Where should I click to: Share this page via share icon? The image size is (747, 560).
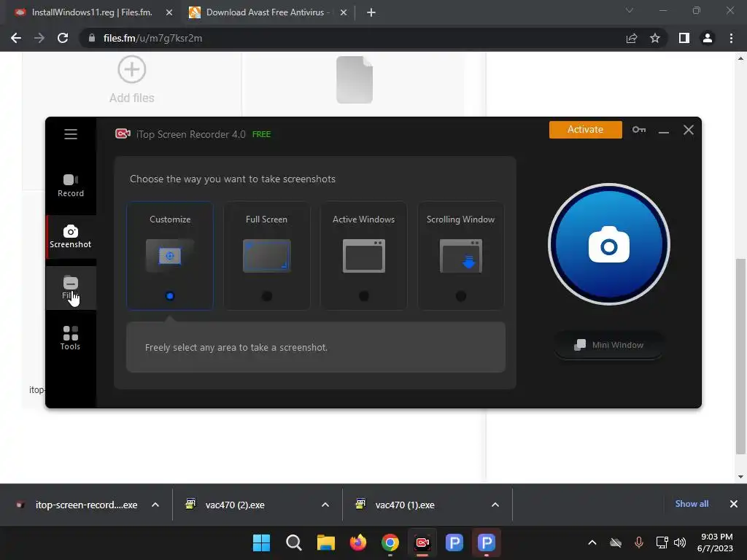click(x=632, y=38)
